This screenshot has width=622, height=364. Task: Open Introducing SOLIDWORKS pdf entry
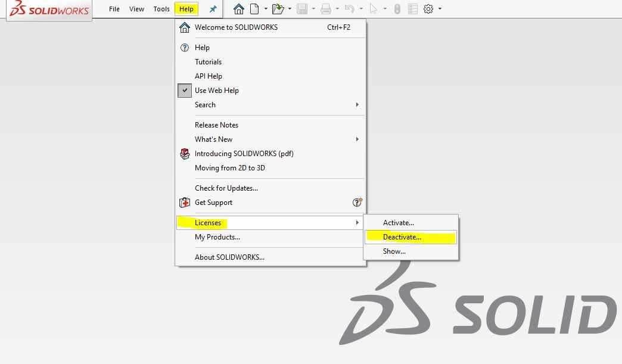pyautogui.click(x=244, y=154)
